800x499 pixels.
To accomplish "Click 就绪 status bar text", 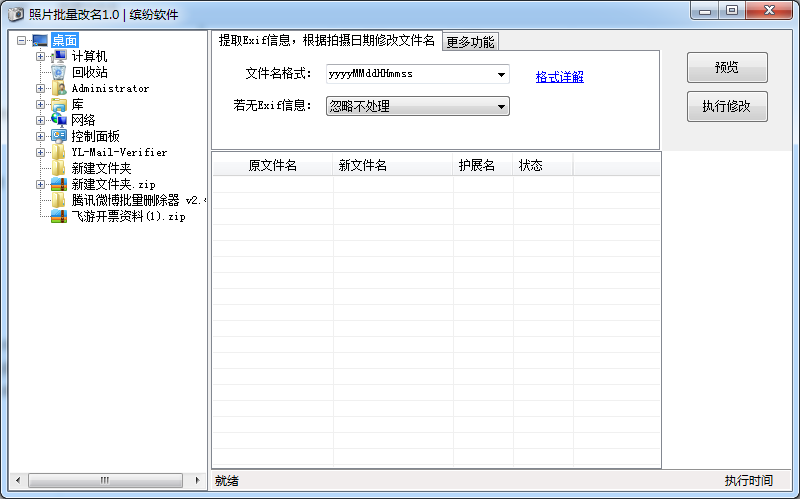I will (x=227, y=481).
